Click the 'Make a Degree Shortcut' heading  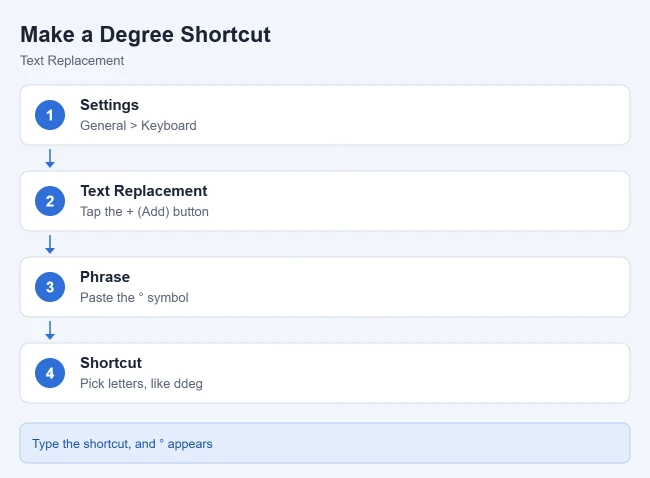(x=146, y=34)
